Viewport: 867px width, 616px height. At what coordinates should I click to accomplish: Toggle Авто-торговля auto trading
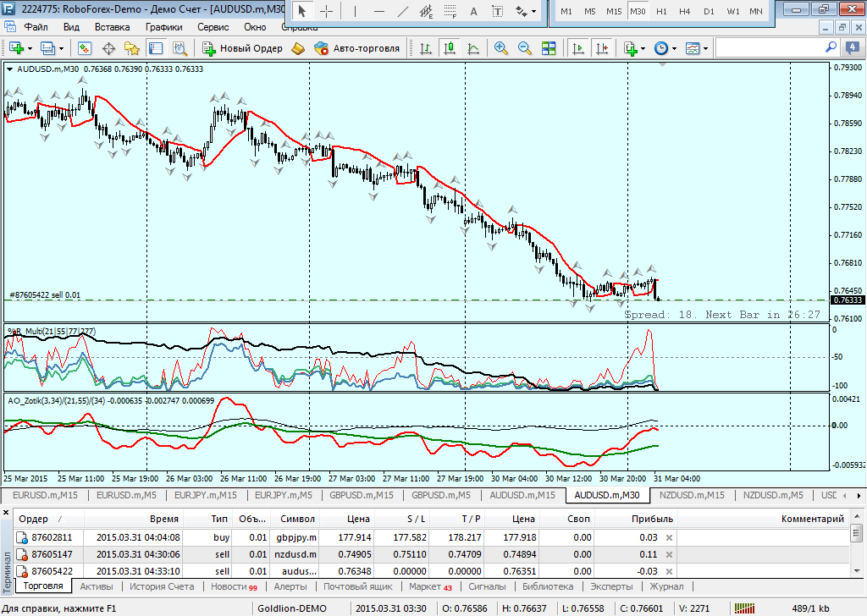tap(356, 48)
